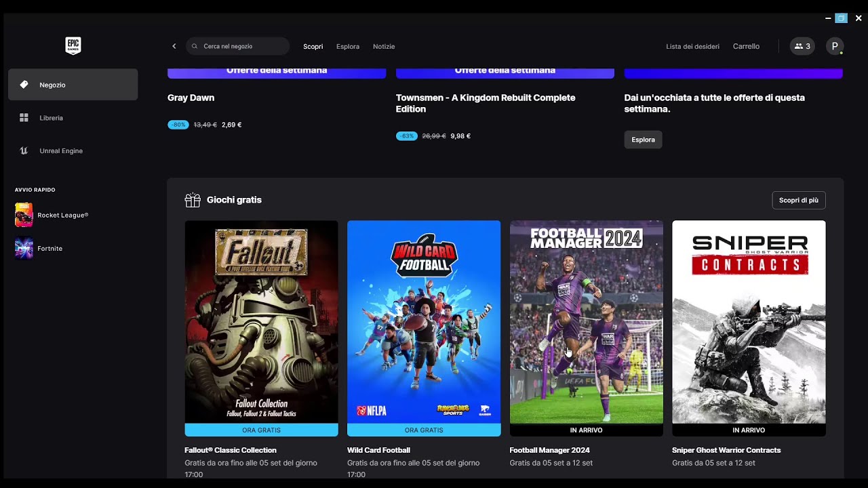Click the Gray Dawn Offerte della settimana banner
The image size is (868, 488).
(x=277, y=72)
